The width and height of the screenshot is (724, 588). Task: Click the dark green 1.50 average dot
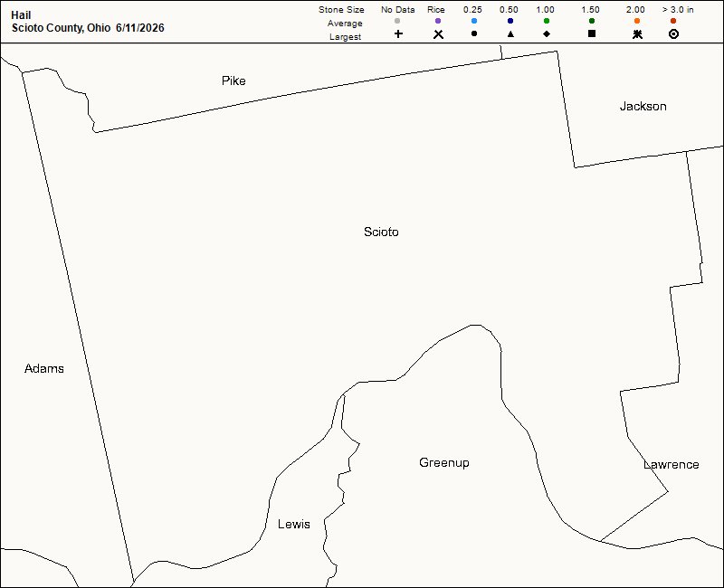[592, 21]
